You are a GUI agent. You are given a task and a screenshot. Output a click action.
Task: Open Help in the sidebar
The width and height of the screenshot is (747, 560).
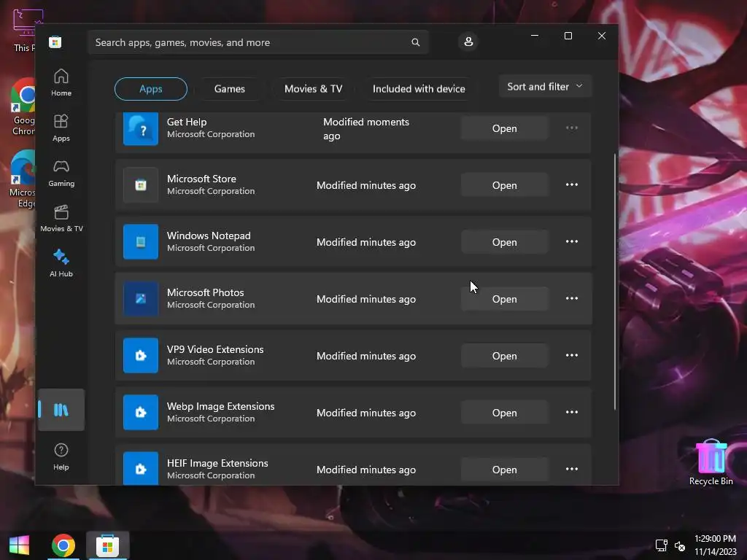61,456
